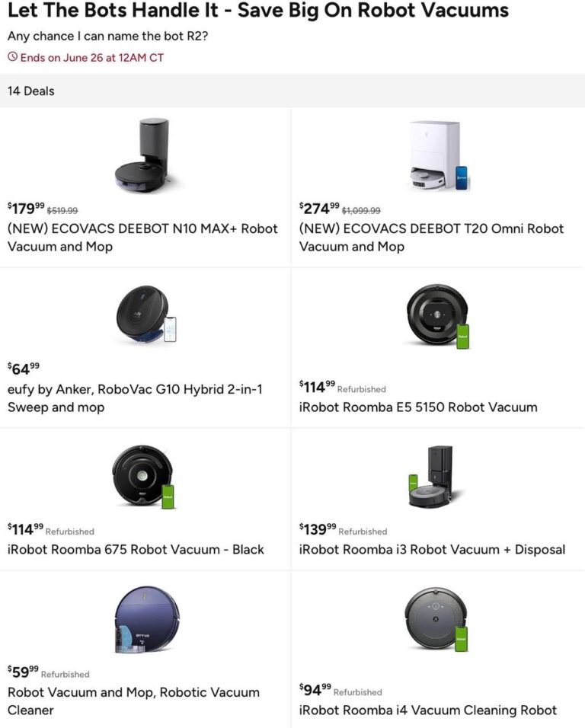Screen dimensions: 585x728
Task: Click the 14 Deals count bar
Action: (292, 91)
